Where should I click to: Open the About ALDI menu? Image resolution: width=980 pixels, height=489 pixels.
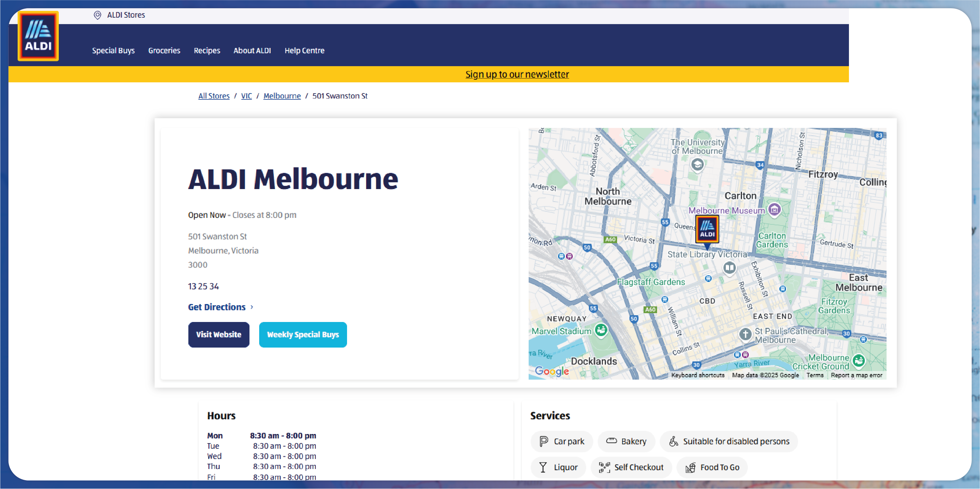pyautogui.click(x=252, y=51)
